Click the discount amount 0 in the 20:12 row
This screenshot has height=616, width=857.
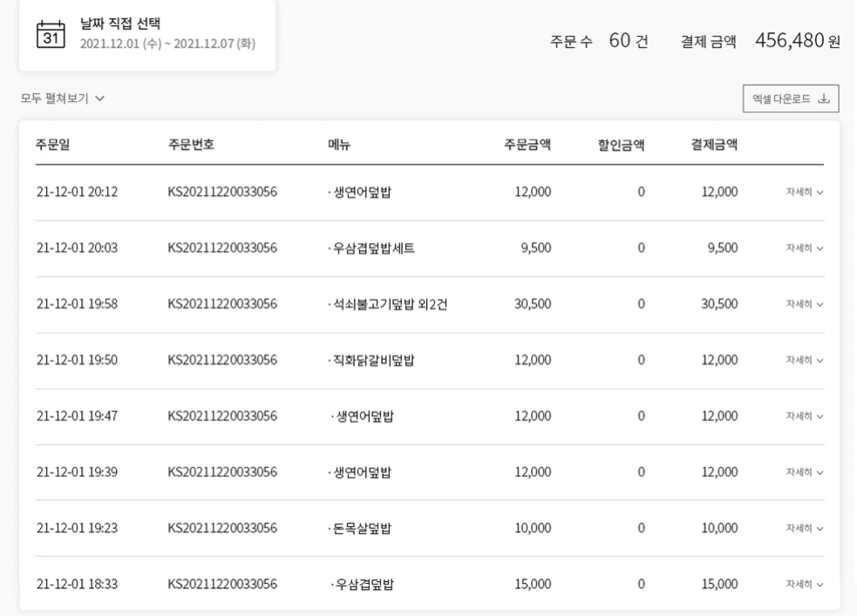click(641, 193)
